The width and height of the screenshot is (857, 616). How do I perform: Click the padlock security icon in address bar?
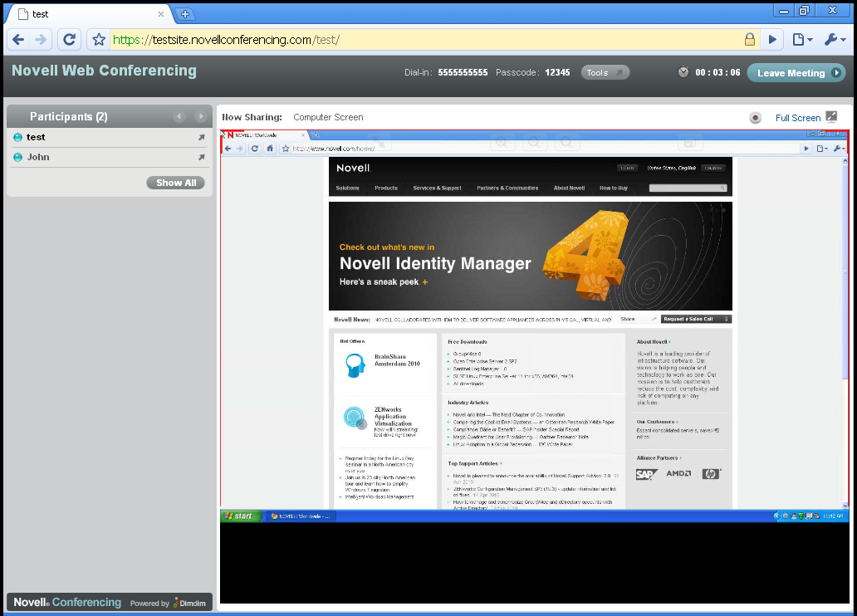[x=750, y=39]
